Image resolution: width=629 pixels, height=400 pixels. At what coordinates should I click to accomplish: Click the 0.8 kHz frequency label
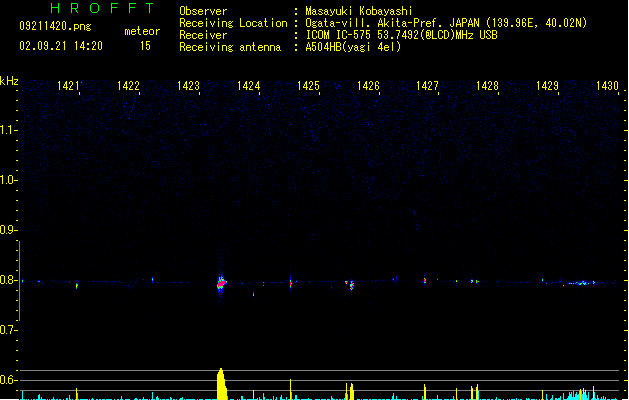pyautogui.click(x=7, y=280)
